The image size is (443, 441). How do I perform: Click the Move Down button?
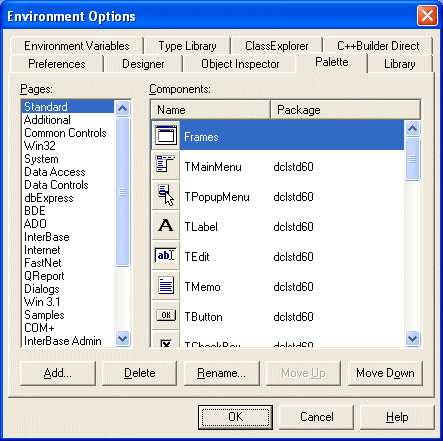pyautogui.click(x=385, y=373)
